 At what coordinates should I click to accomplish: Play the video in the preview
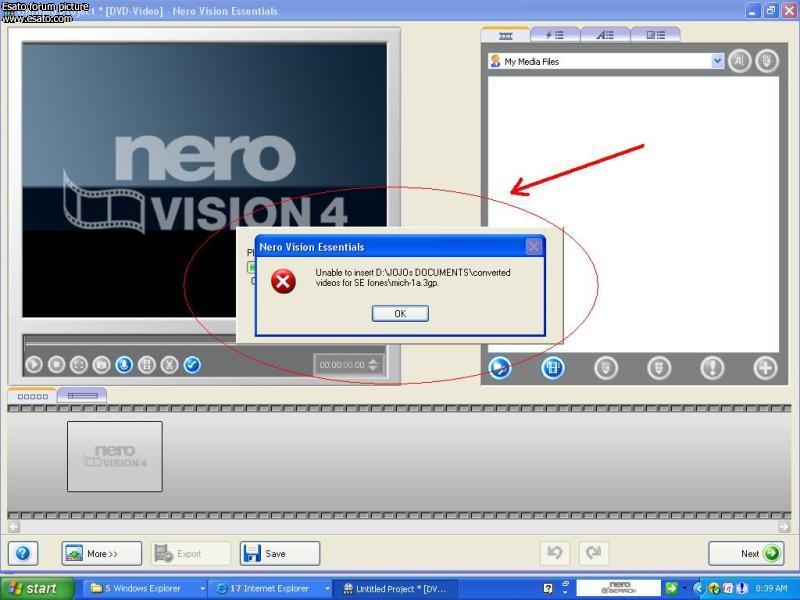pyautogui.click(x=34, y=365)
